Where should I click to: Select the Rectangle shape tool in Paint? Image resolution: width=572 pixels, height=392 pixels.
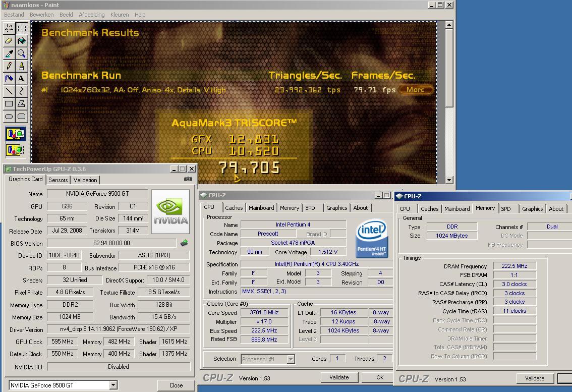pos(9,103)
